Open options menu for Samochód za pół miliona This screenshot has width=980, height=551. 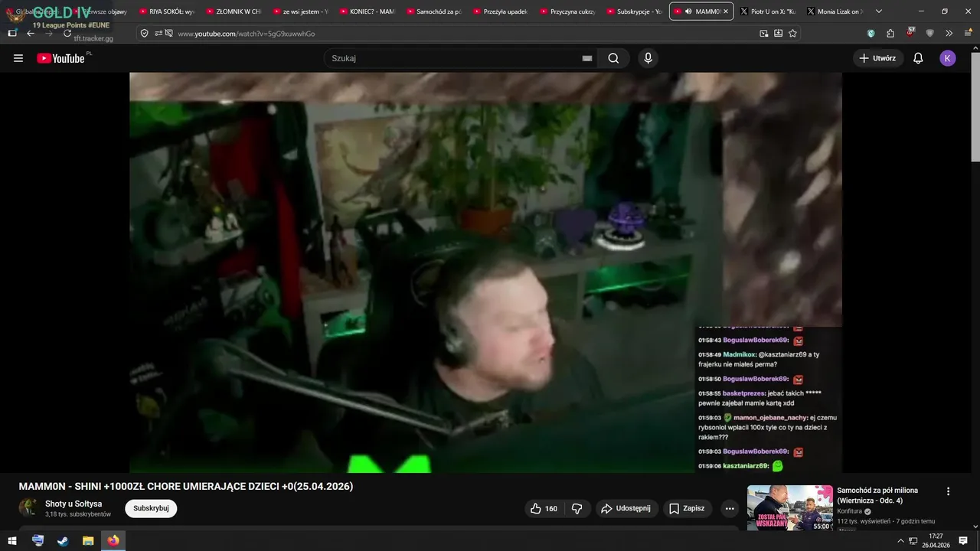coord(948,491)
